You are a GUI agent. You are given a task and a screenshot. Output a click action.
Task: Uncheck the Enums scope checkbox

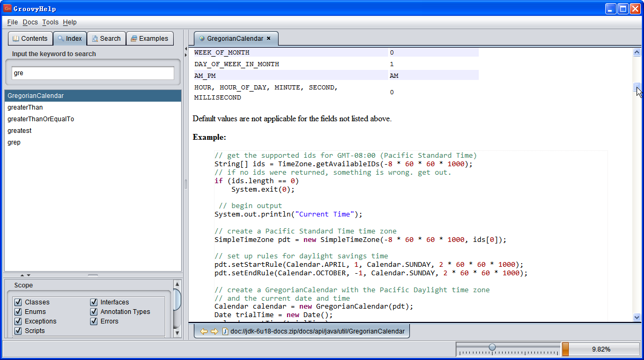[18, 312]
